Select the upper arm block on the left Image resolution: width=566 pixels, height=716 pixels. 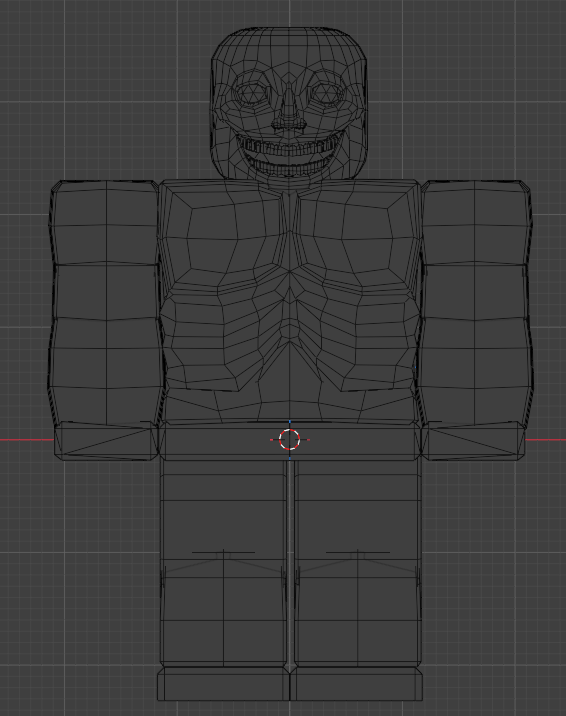(x=106, y=301)
